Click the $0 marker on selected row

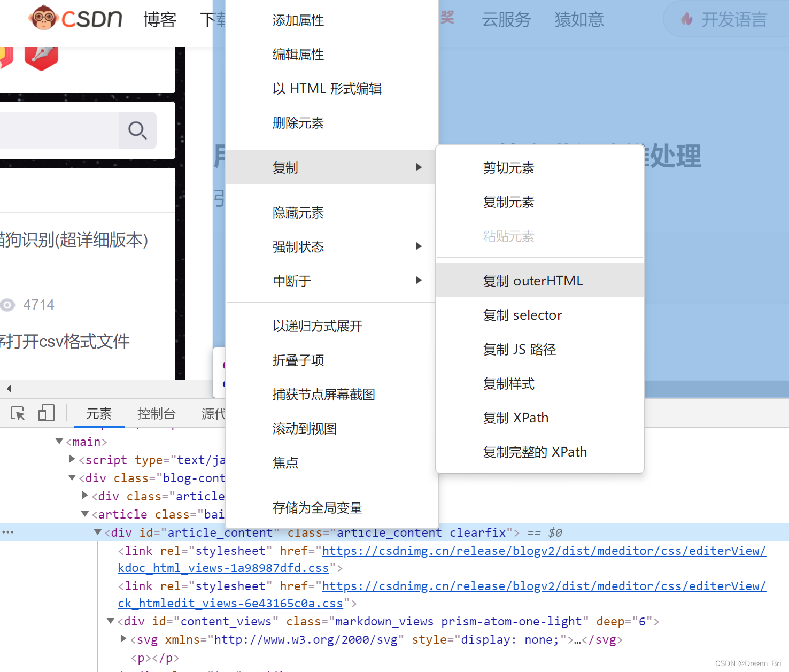click(555, 532)
